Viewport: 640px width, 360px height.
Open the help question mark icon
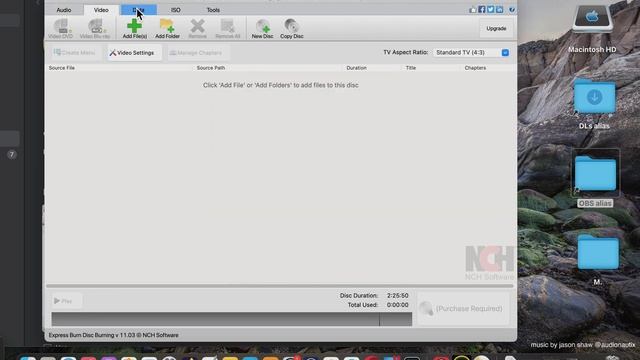(512, 9)
